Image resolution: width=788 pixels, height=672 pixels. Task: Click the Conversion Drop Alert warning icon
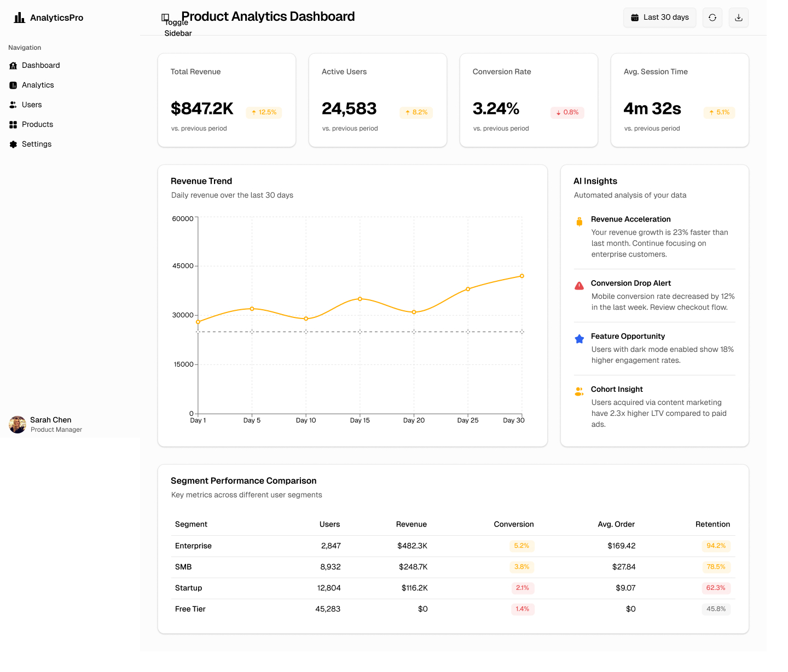[579, 286]
